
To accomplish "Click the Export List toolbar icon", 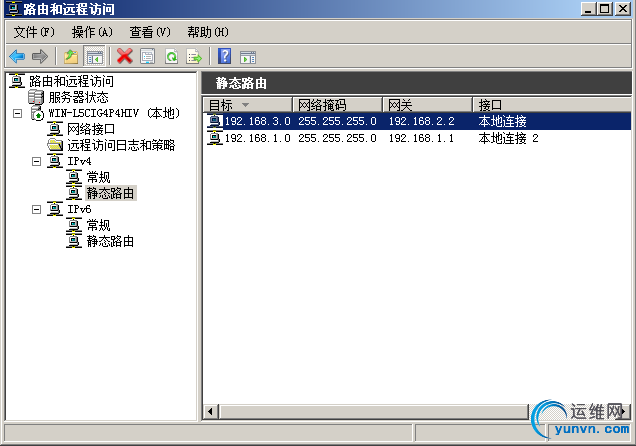I will pos(194,56).
